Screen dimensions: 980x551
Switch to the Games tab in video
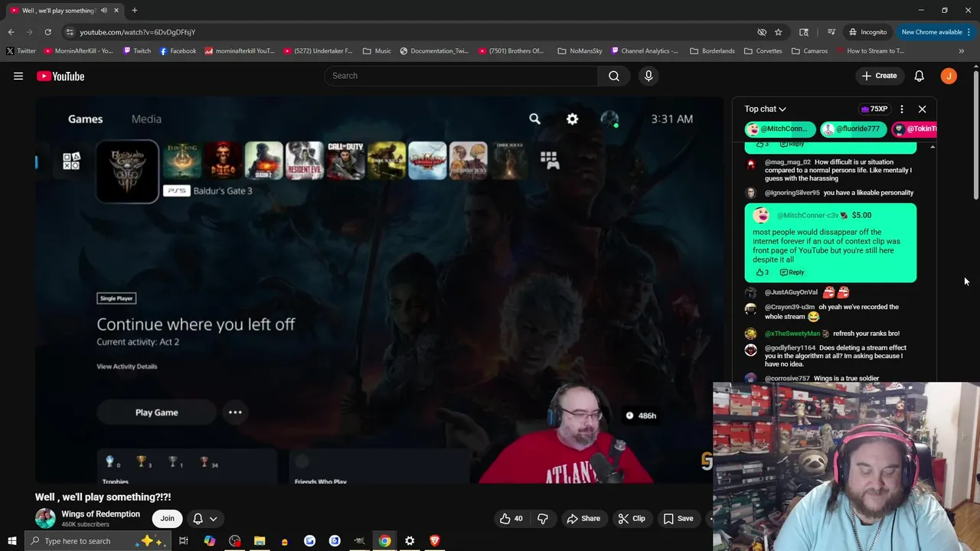pos(85,119)
